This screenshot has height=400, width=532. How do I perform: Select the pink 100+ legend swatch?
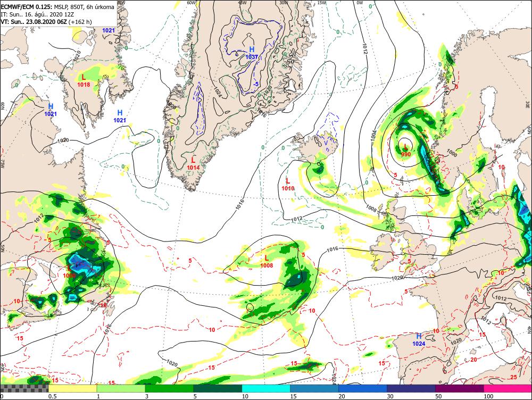(508, 388)
